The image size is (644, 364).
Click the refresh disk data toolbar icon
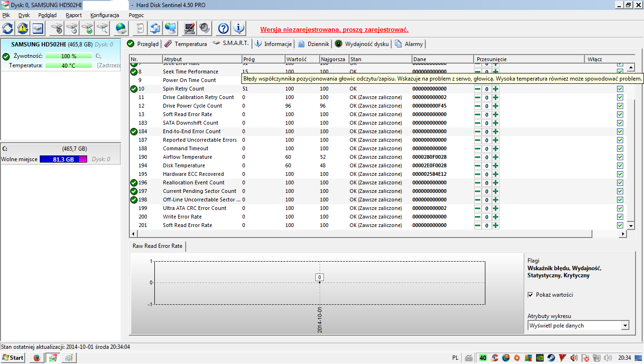click(x=8, y=28)
